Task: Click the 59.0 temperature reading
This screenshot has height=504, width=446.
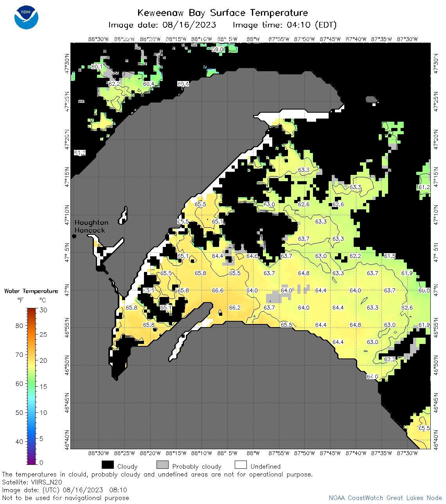Action: coord(218,49)
